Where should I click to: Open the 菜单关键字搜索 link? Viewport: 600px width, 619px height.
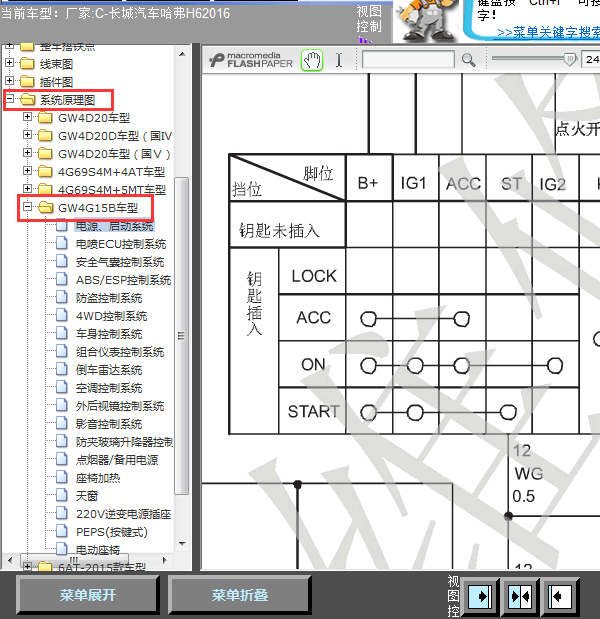pyautogui.click(x=548, y=32)
